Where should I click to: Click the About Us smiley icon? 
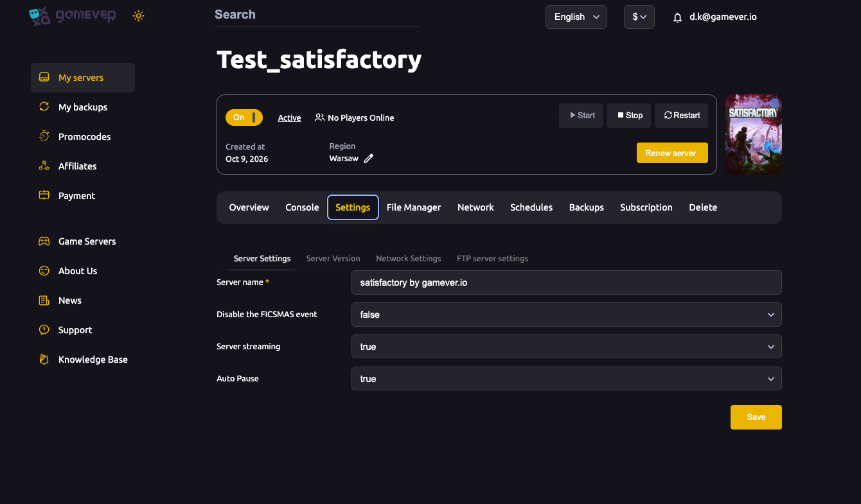coord(44,271)
